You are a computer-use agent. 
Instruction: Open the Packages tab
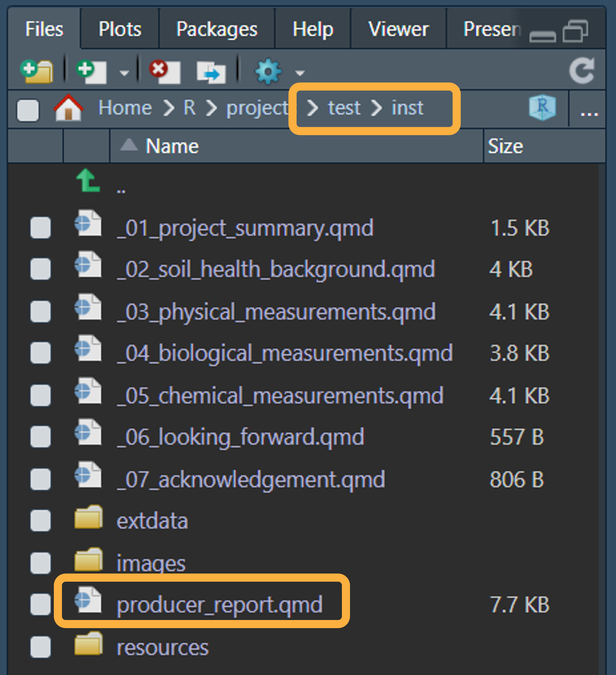click(x=216, y=29)
